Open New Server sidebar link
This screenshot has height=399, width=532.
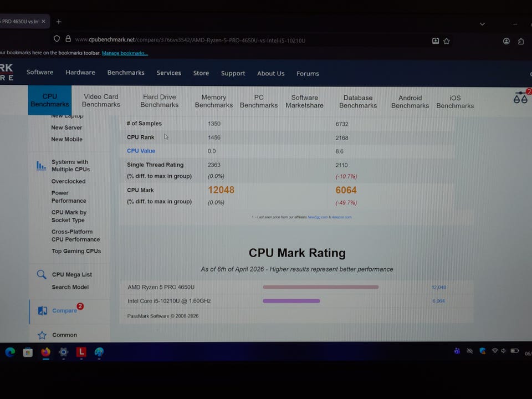(x=66, y=127)
